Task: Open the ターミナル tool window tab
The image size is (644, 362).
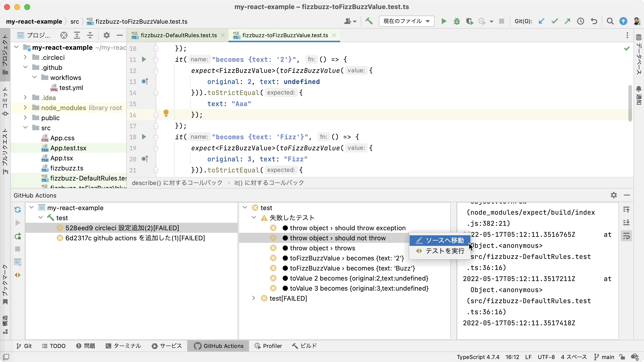Action: (x=123, y=346)
